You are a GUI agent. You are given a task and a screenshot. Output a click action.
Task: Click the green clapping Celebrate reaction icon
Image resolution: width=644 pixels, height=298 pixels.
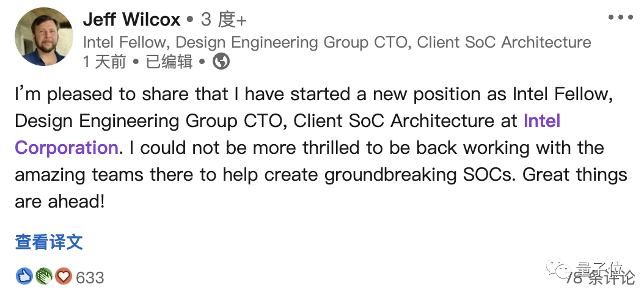pos(43,277)
